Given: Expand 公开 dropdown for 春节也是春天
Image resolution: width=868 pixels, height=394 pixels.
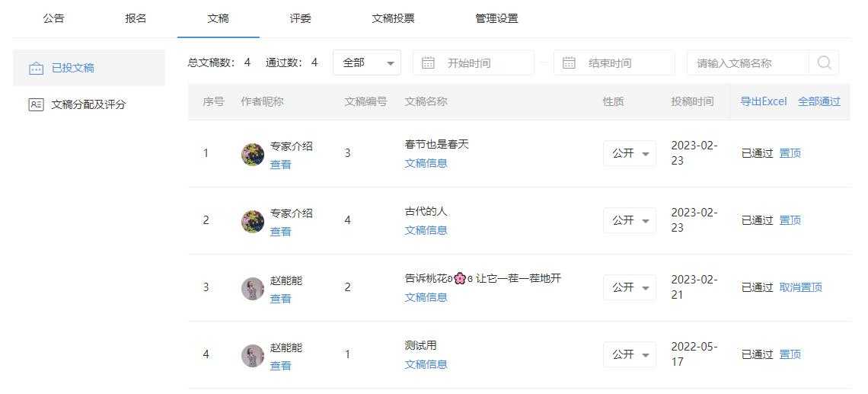Looking at the screenshot, I should [630, 153].
